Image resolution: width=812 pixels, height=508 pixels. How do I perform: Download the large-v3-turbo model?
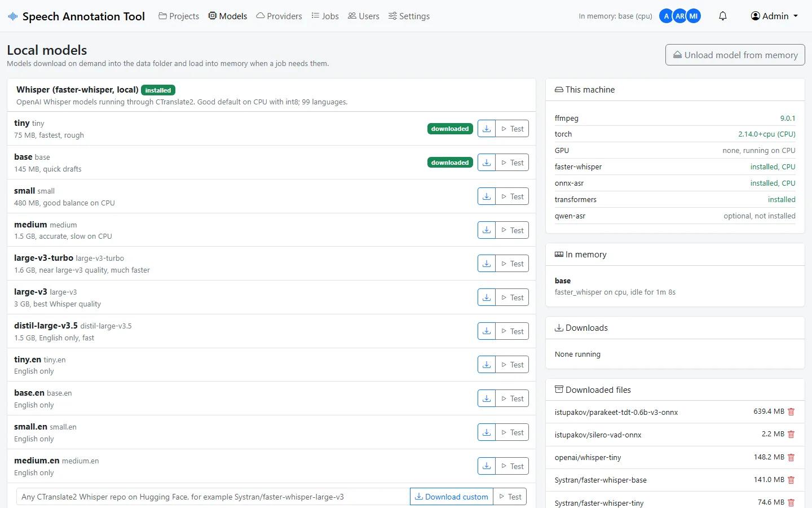click(x=487, y=264)
